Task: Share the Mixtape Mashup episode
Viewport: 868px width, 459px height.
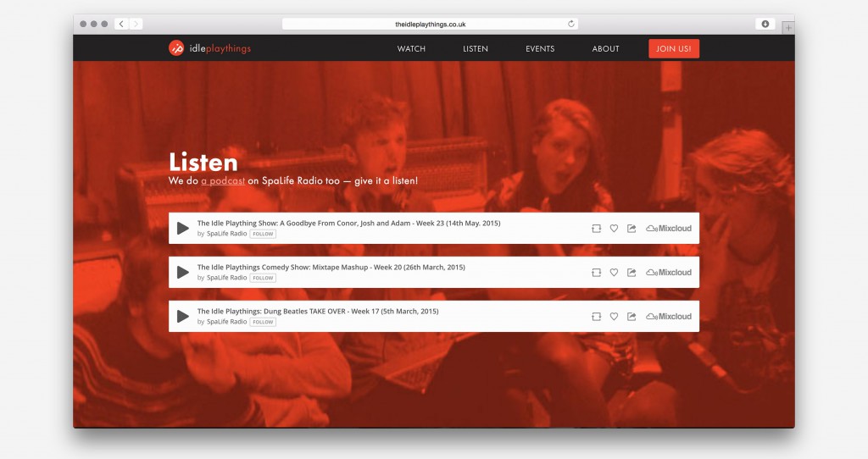Action: [x=632, y=273]
